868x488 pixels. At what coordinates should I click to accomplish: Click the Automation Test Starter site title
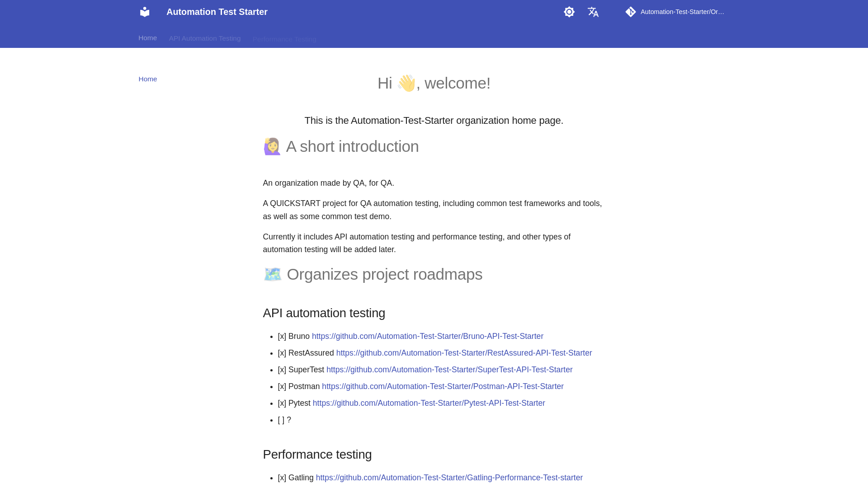[217, 12]
